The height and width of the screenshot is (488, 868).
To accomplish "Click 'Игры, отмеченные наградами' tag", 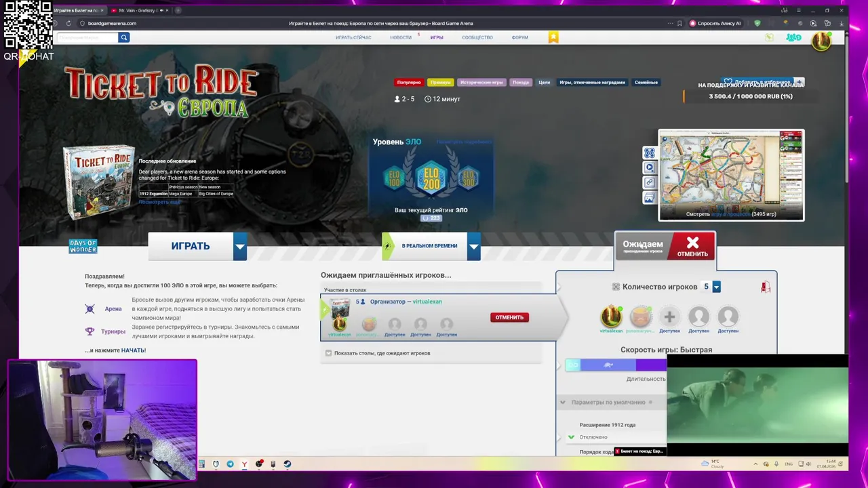I will (592, 82).
